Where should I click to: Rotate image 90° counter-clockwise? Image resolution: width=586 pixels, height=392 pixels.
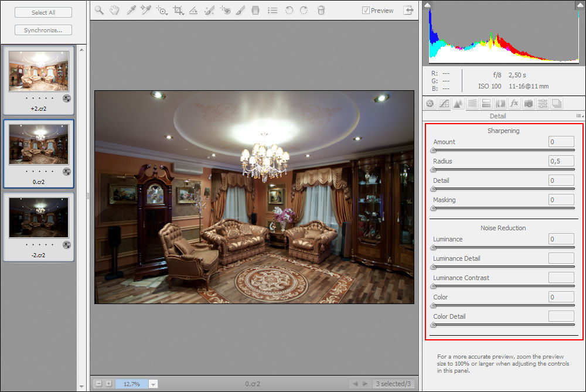289,11
